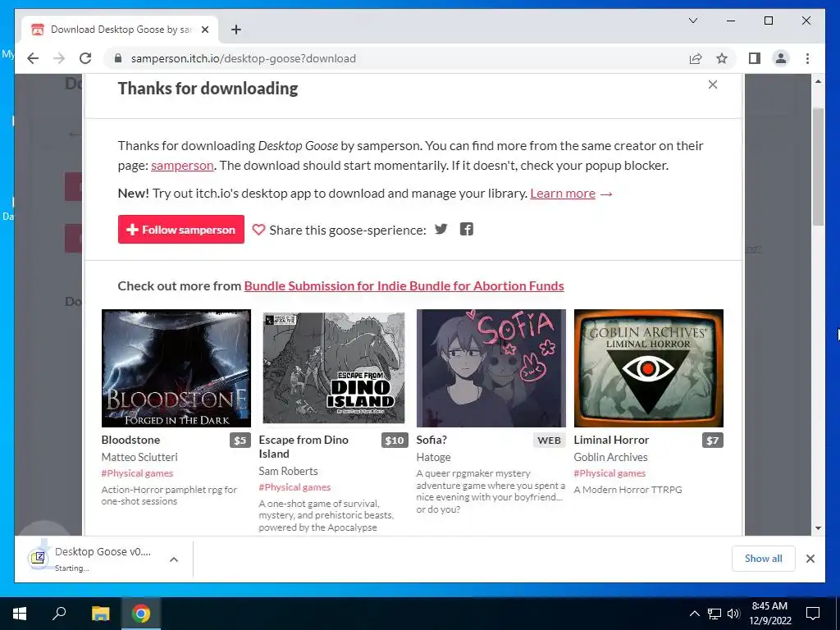Click the Bloodstone title link
The width and height of the screenshot is (840, 630).
point(130,440)
